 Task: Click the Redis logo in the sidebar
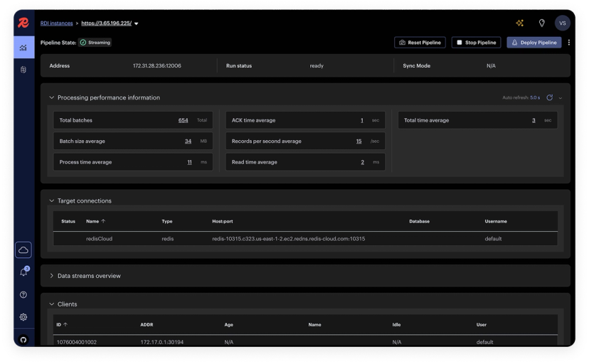tap(23, 23)
